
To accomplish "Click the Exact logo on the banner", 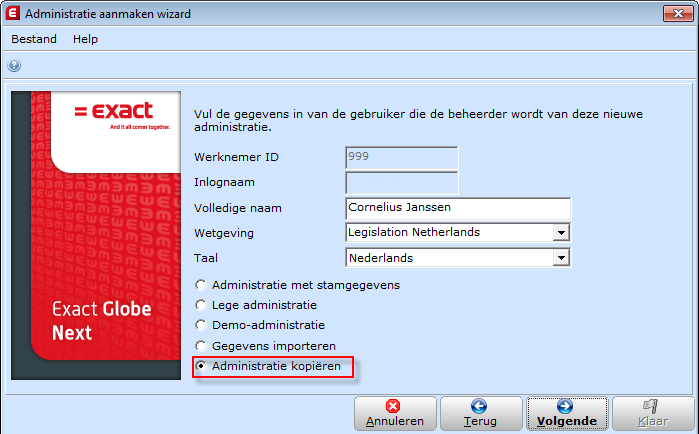I will 122,114.
